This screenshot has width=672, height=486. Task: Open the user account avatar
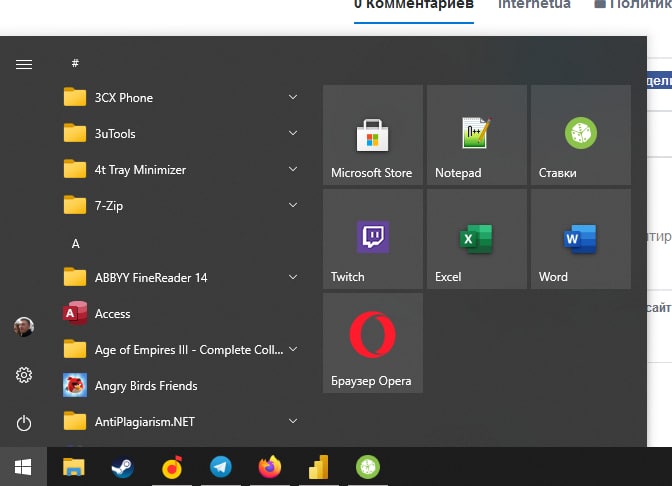pyautogui.click(x=24, y=327)
